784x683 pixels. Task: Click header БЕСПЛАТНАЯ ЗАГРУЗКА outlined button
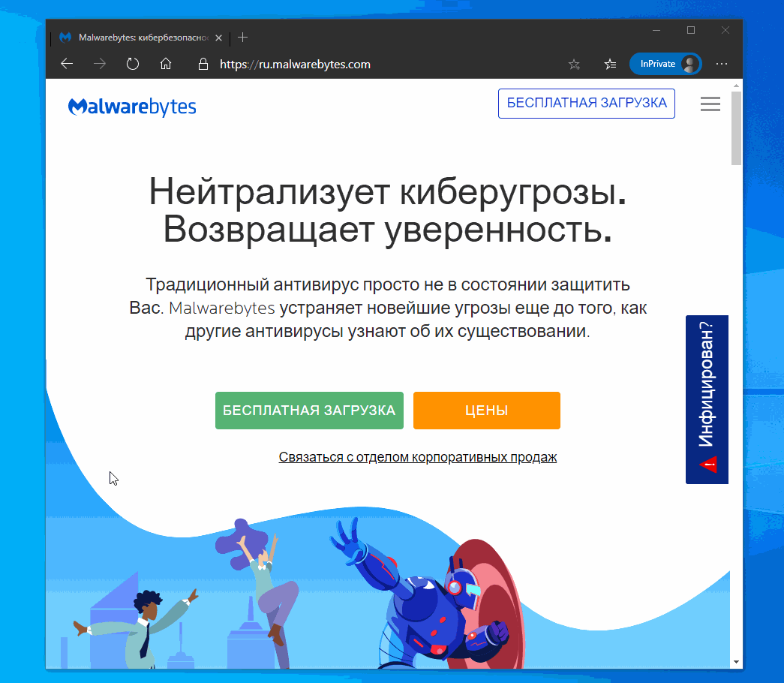pos(587,104)
